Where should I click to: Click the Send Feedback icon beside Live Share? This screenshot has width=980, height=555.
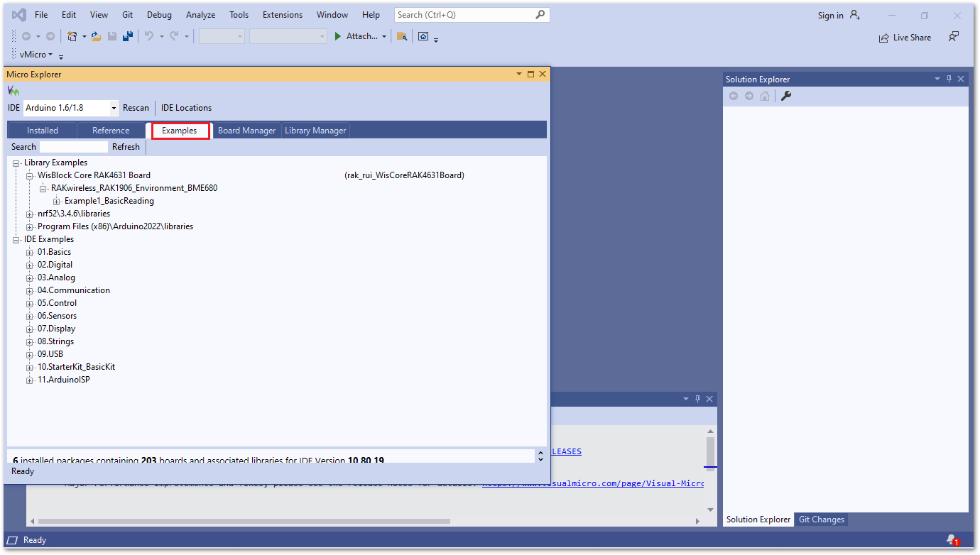click(x=954, y=37)
